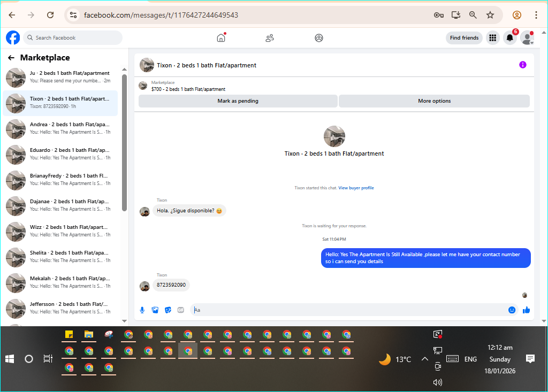Choose a sticker icon in composer

pos(168,310)
